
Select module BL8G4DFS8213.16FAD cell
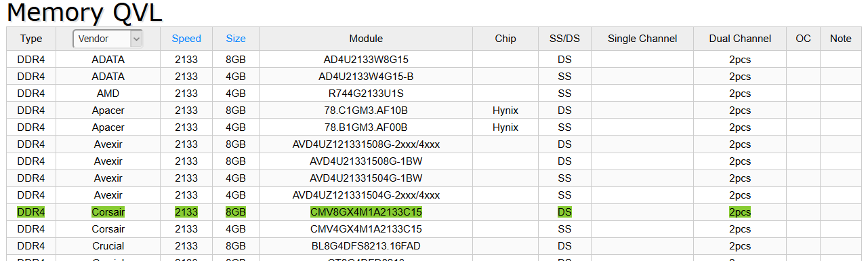point(366,246)
